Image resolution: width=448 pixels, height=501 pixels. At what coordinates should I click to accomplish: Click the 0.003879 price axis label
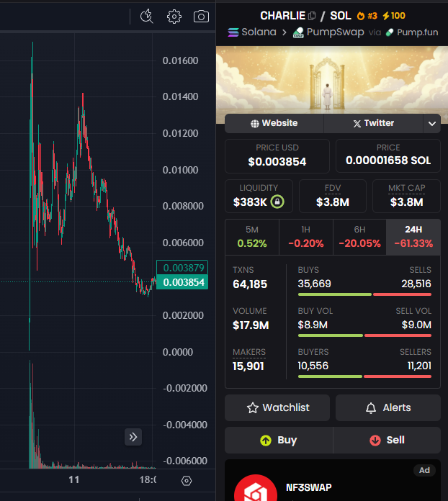click(x=182, y=268)
